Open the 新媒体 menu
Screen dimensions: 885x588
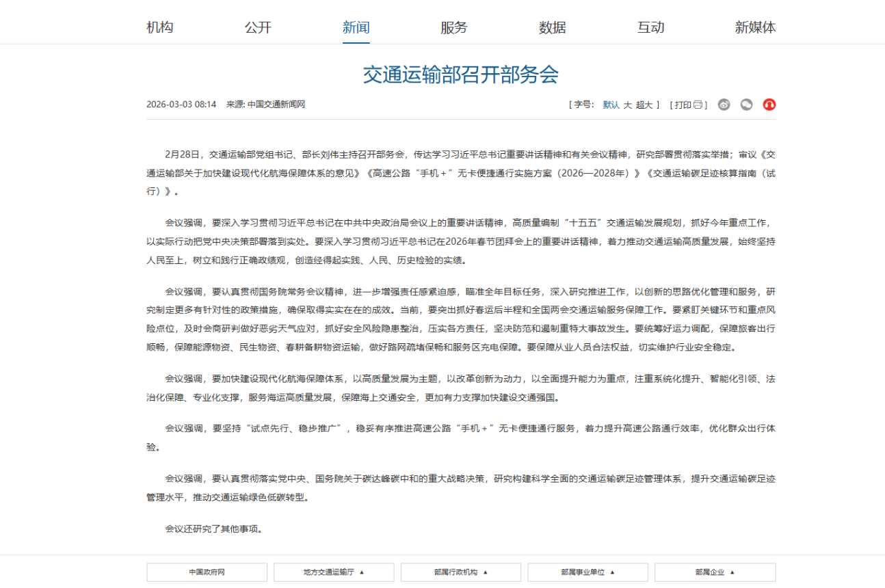pos(756,27)
